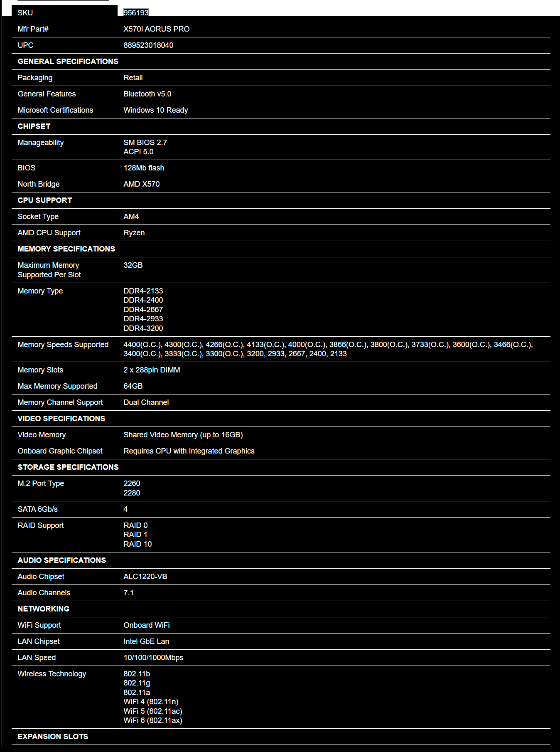Click the Onboard Graphic Chipset label
The width and height of the screenshot is (560, 752).
[60, 451]
